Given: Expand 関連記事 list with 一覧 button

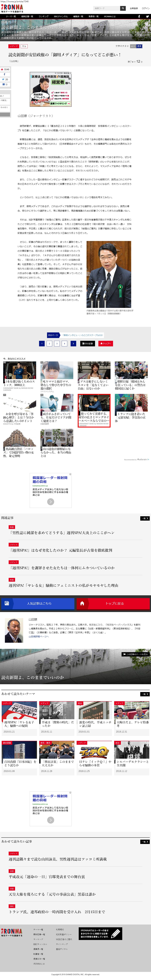Looking at the screenshot, I should click(145, 518).
